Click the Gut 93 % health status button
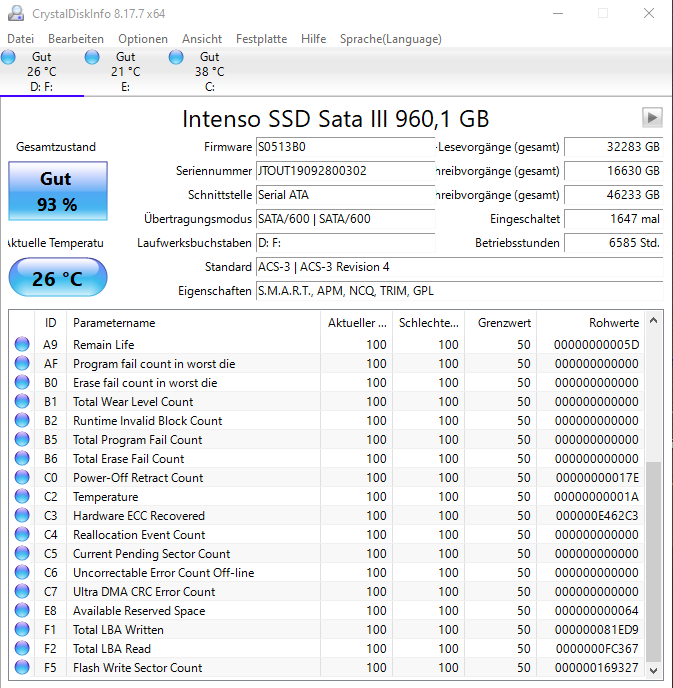Image resolution: width=673 pixels, height=688 pixels. click(58, 191)
